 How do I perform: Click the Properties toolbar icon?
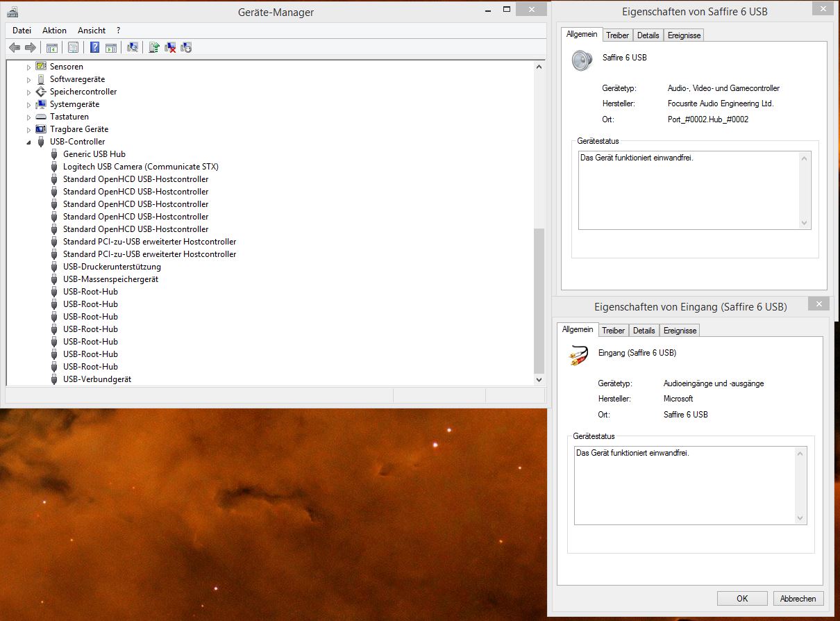click(x=73, y=47)
